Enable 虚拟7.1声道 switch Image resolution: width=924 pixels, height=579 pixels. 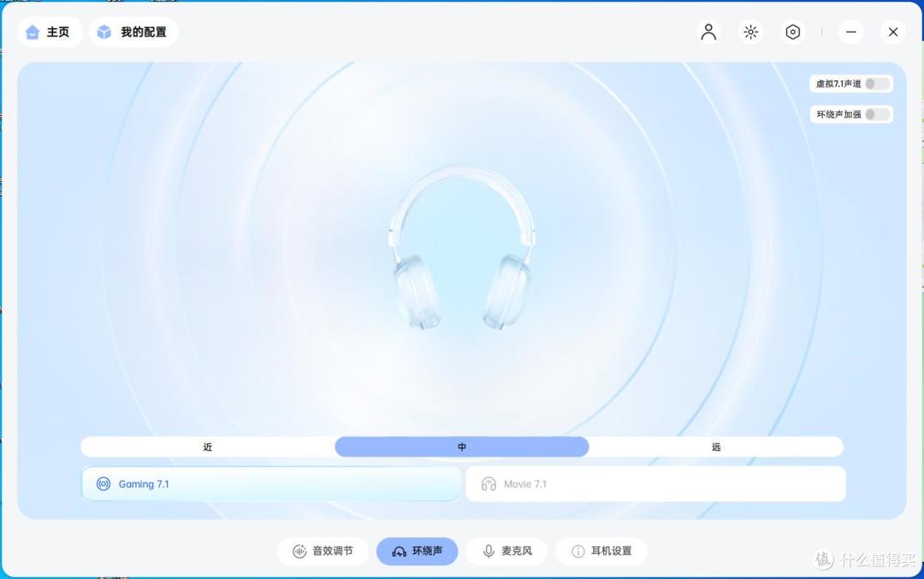(x=877, y=84)
